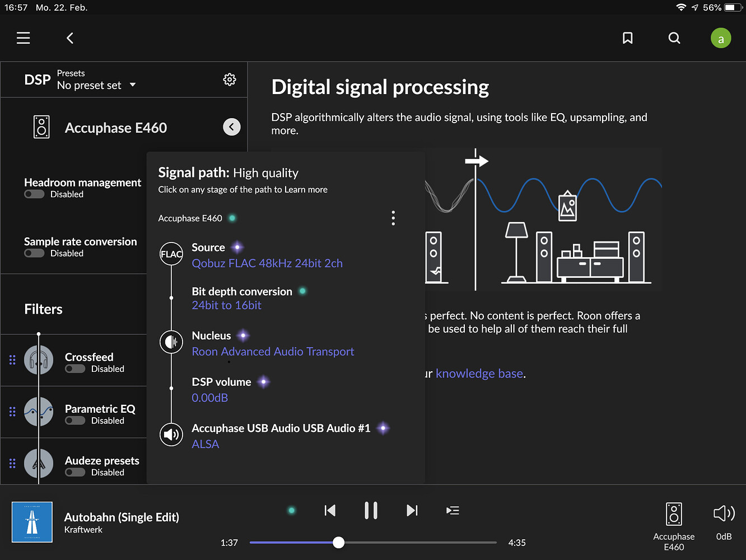
Task: Open the play queue icon
Action: pyautogui.click(x=453, y=510)
